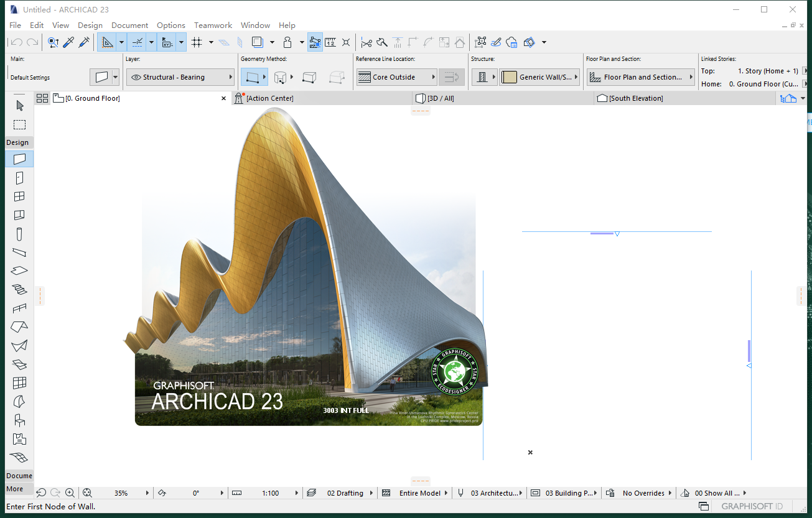Select the Column tool
The image size is (812, 518).
pos(19,234)
